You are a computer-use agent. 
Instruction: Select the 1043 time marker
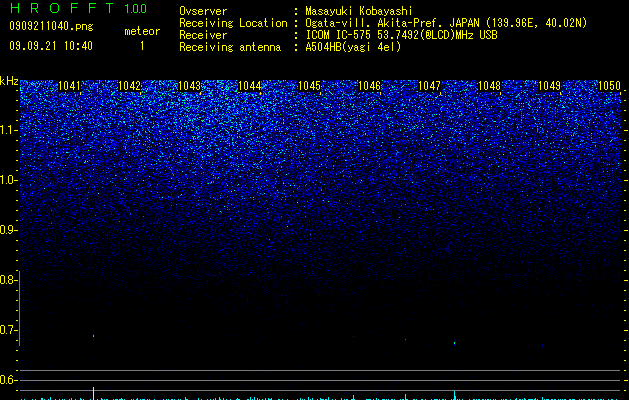tap(189, 86)
